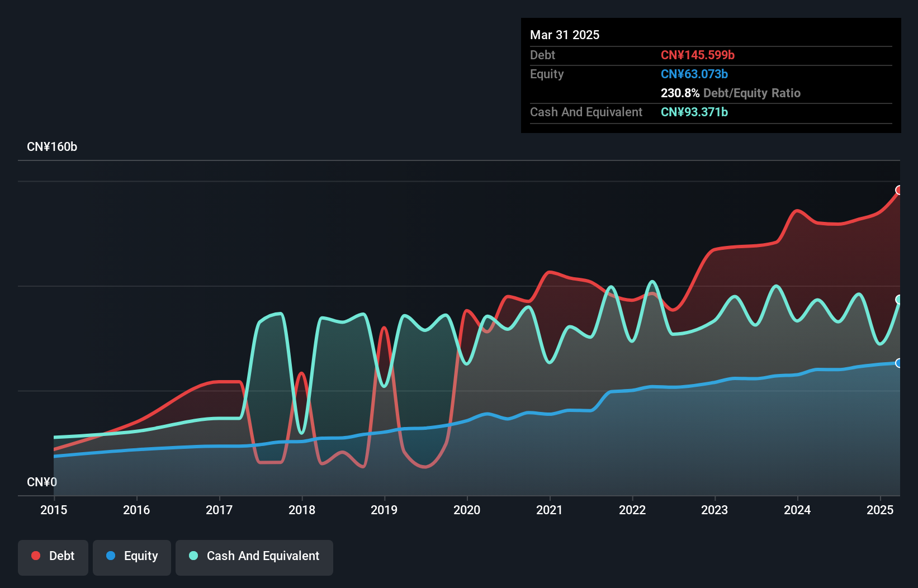Click the CN¥63.073b equity value in tooltip
This screenshot has height=588, width=918.
coord(694,74)
